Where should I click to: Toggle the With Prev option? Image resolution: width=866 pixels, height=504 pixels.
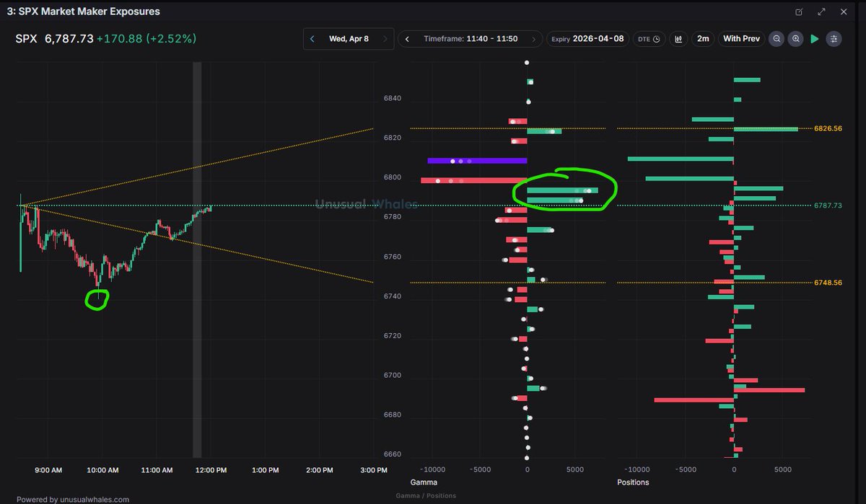tap(741, 39)
